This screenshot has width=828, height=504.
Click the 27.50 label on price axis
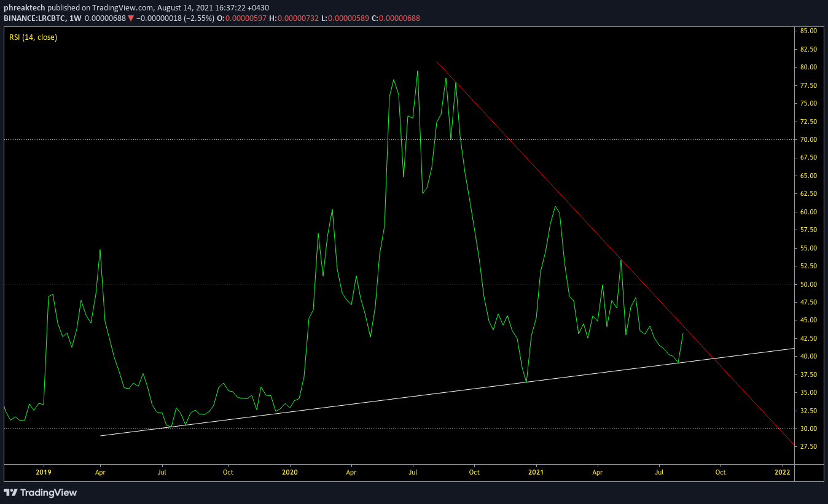click(808, 447)
